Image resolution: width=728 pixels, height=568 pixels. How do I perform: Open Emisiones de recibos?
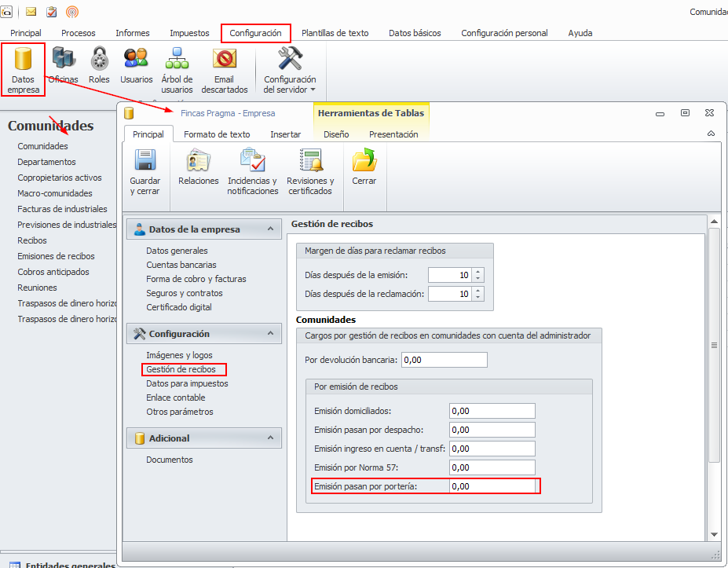coord(56,256)
